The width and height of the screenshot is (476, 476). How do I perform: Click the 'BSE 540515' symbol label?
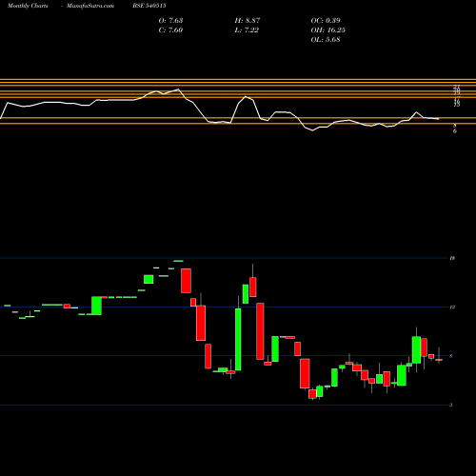coord(149,6)
